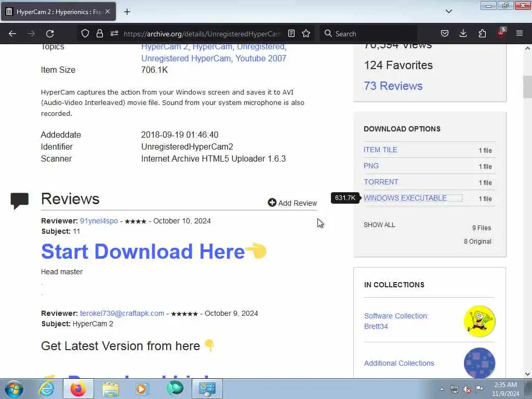The width and height of the screenshot is (532, 399).
Task: Download the TORRENT file
Action: point(381,182)
